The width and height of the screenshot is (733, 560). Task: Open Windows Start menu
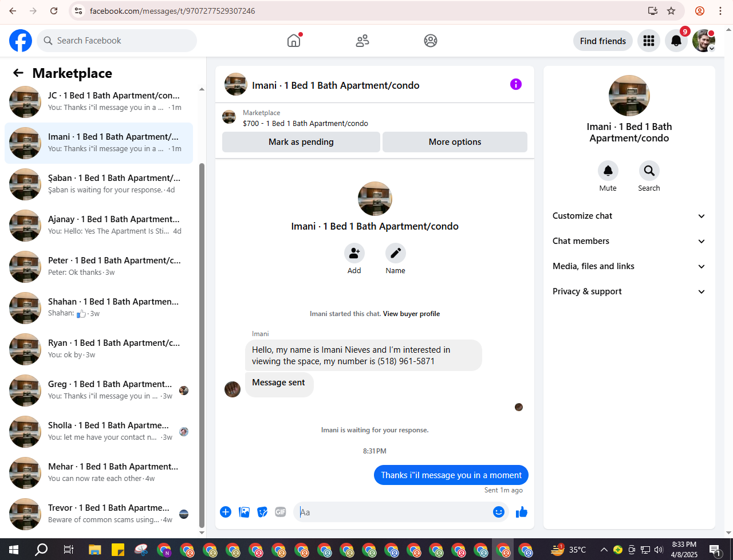14,550
